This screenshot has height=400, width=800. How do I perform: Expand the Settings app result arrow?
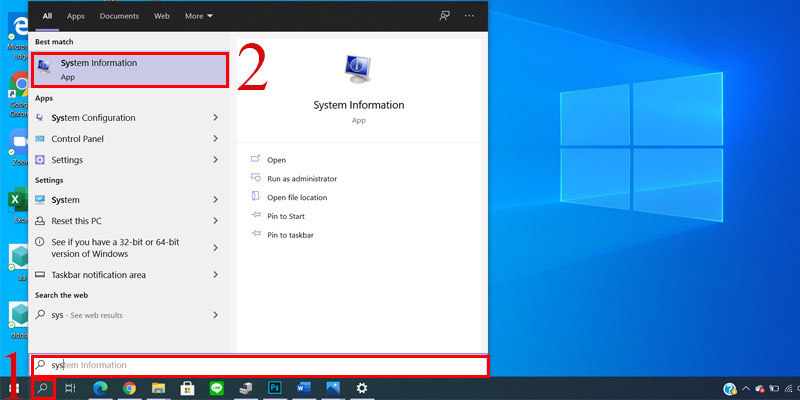(215, 160)
